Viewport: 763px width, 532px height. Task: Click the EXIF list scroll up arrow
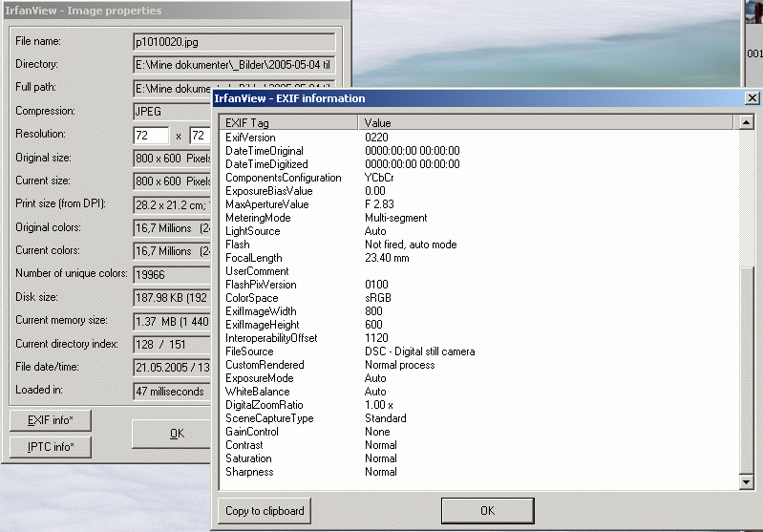pos(746,122)
